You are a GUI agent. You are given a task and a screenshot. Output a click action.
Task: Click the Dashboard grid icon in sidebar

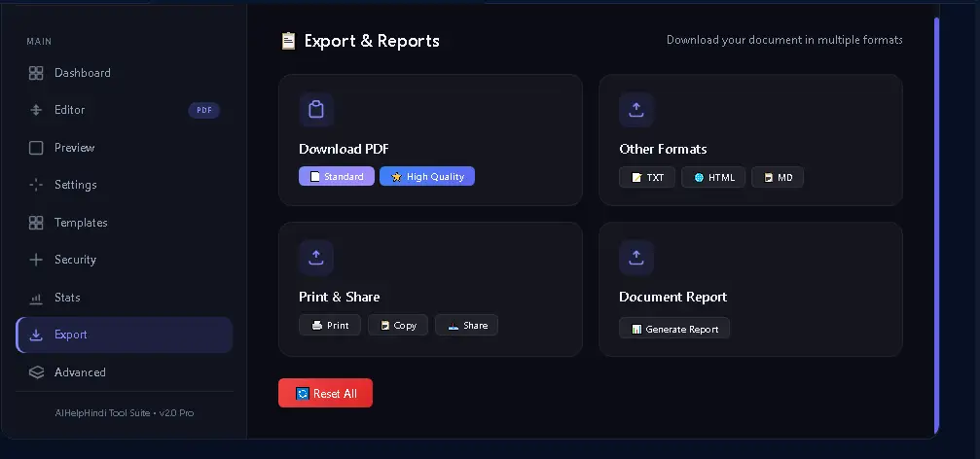(x=36, y=73)
